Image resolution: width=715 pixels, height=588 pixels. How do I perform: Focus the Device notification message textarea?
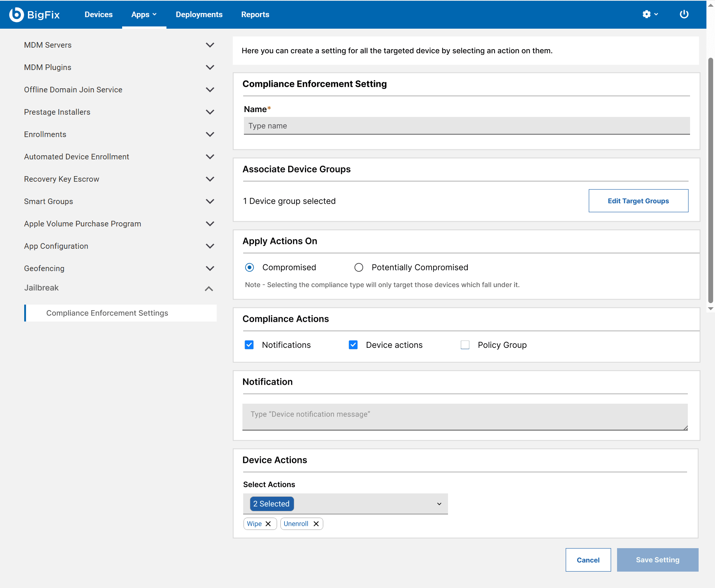[465, 417]
